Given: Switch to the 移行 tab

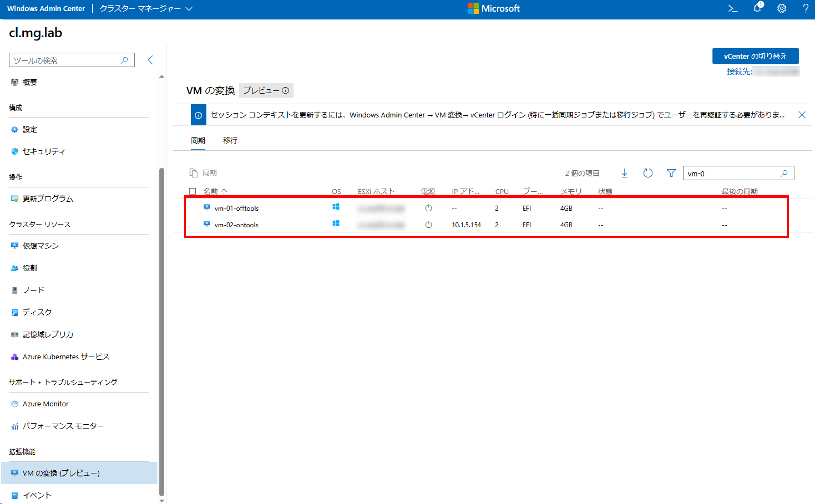Looking at the screenshot, I should [230, 140].
